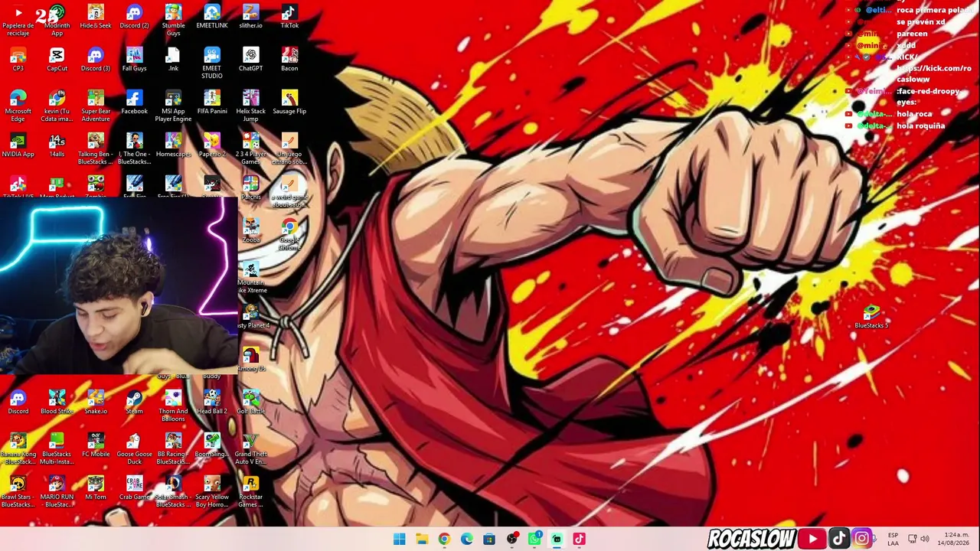Select the Golf Battle desktop icon
Image resolution: width=980 pixels, height=551 pixels.
(x=250, y=403)
